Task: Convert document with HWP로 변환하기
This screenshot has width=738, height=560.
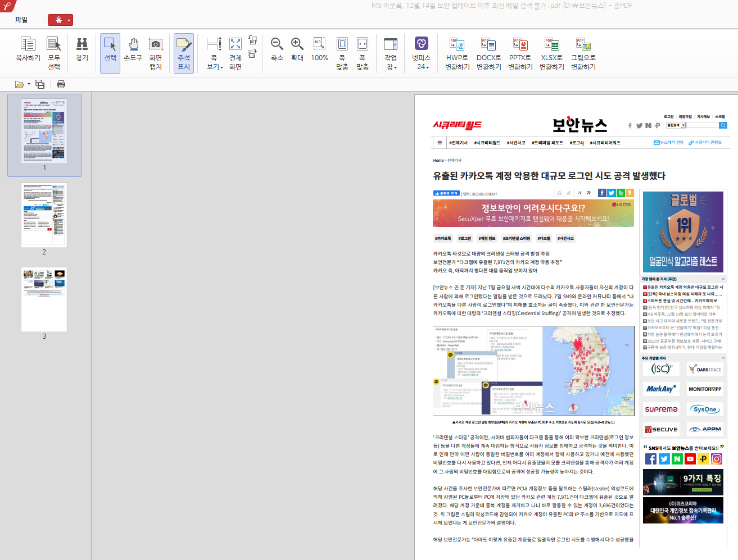Action: point(458,53)
